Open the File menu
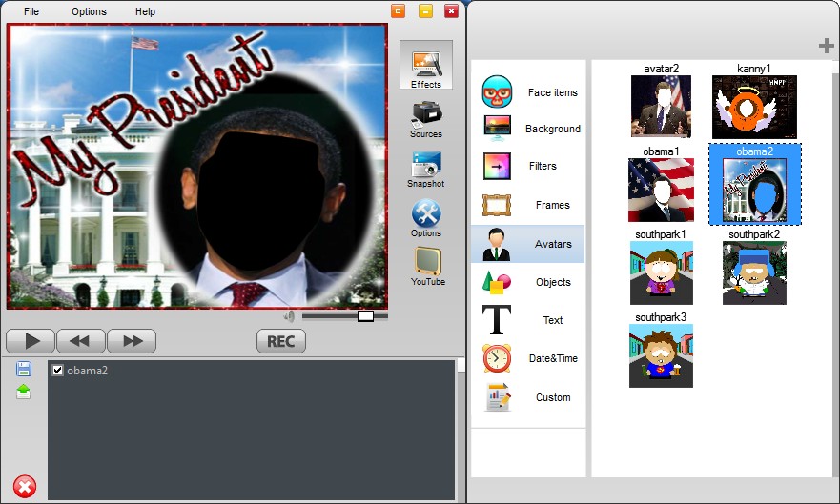This screenshot has height=504, width=840. (x=31, y=11)
